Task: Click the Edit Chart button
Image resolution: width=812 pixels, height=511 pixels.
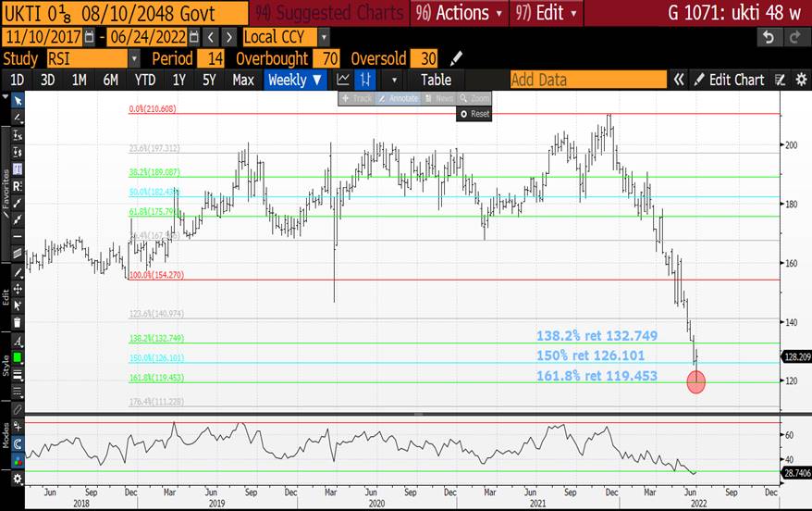Action: coord(729,80)
